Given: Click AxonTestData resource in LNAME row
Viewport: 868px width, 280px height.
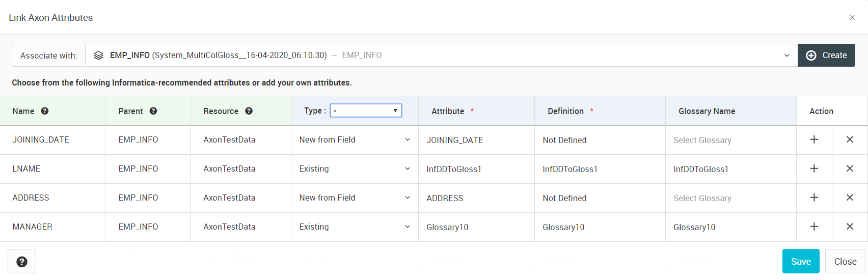Looking at the screenshot, I should coord(229,169).
